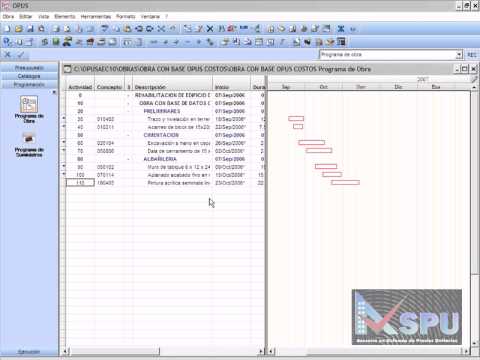Open the Vista menu
This screenshot has width=480, height=360.
click(44, 16)
